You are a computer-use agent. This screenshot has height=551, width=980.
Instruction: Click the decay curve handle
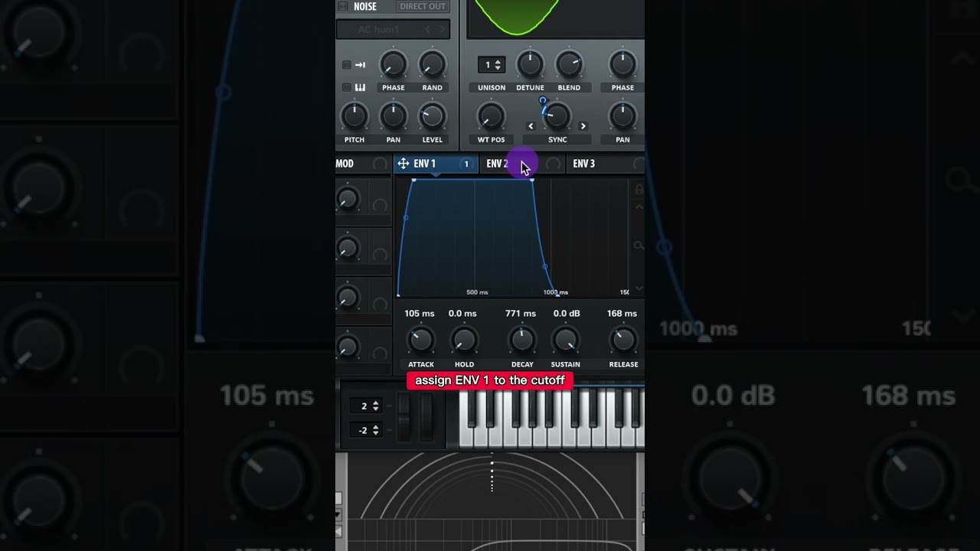coord(545,266)
